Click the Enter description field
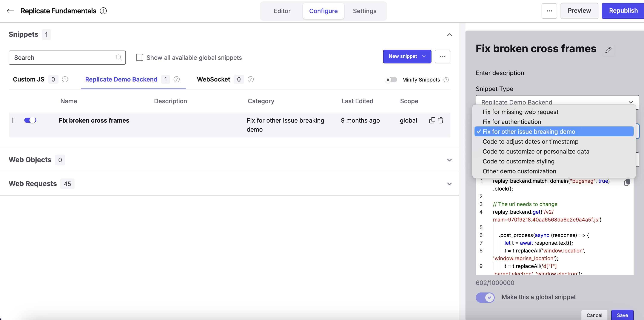Viewport: 644px width, 320px height. (x=500, y=73)
